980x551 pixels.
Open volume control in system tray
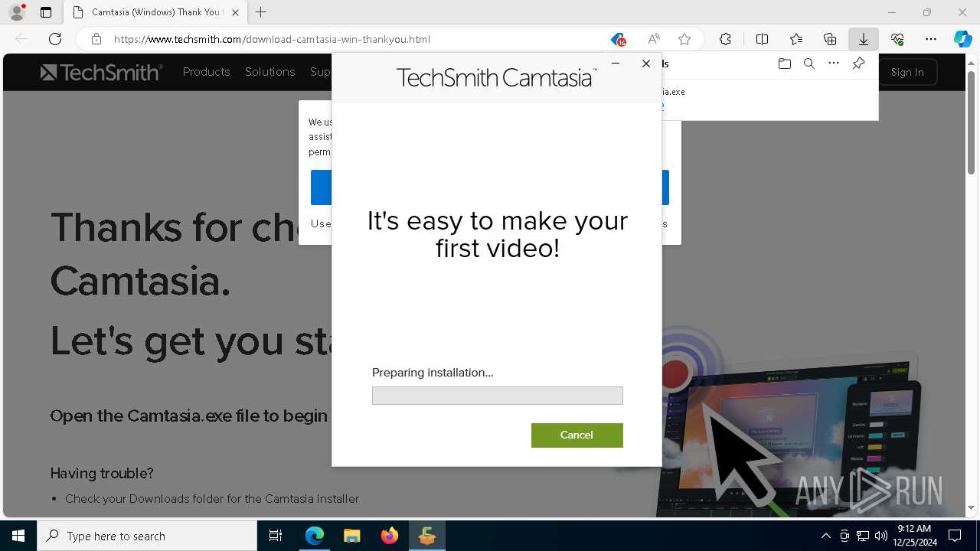coord(880,536)
